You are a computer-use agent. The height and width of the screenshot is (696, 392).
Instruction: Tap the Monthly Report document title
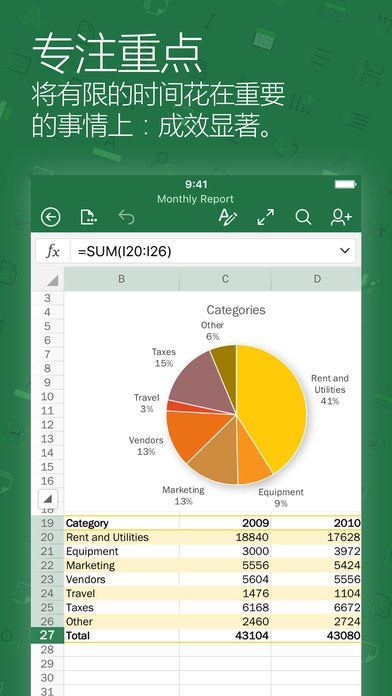195,199
